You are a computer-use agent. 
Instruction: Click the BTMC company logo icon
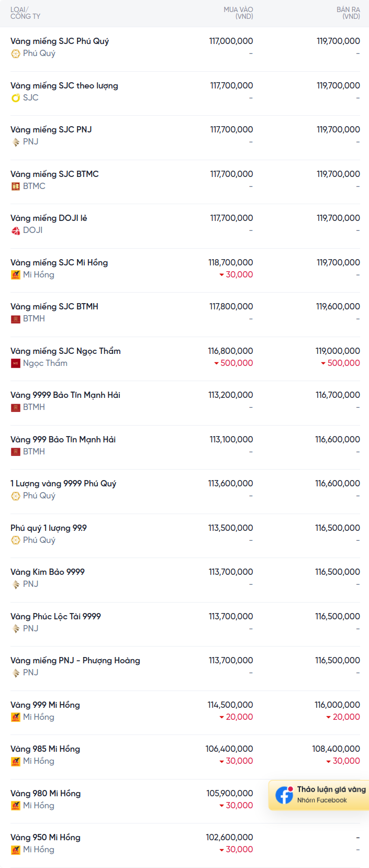(16, 186)
